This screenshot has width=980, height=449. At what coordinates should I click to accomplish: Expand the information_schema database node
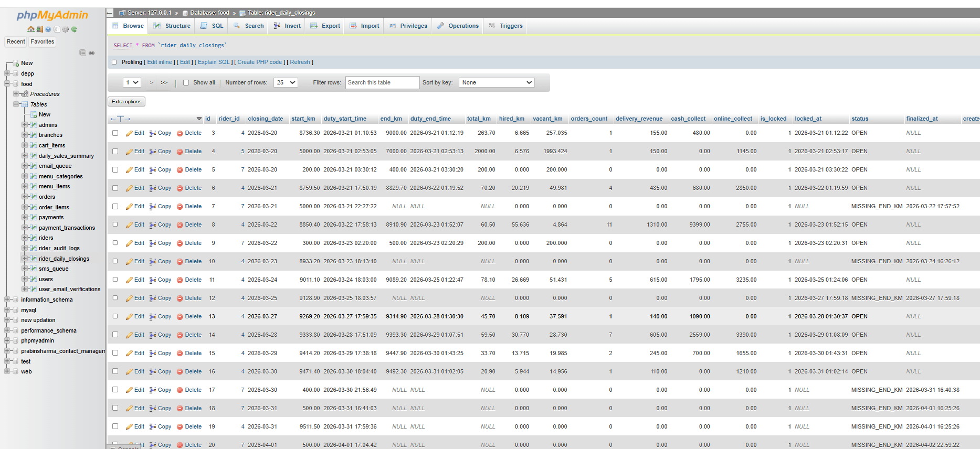(x=7, y=300)
